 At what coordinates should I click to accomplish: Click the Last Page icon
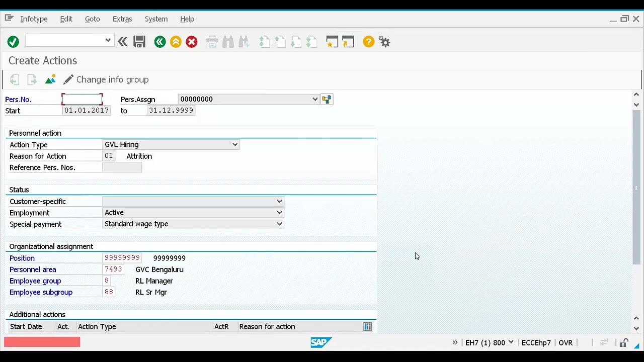pos(312,42)
